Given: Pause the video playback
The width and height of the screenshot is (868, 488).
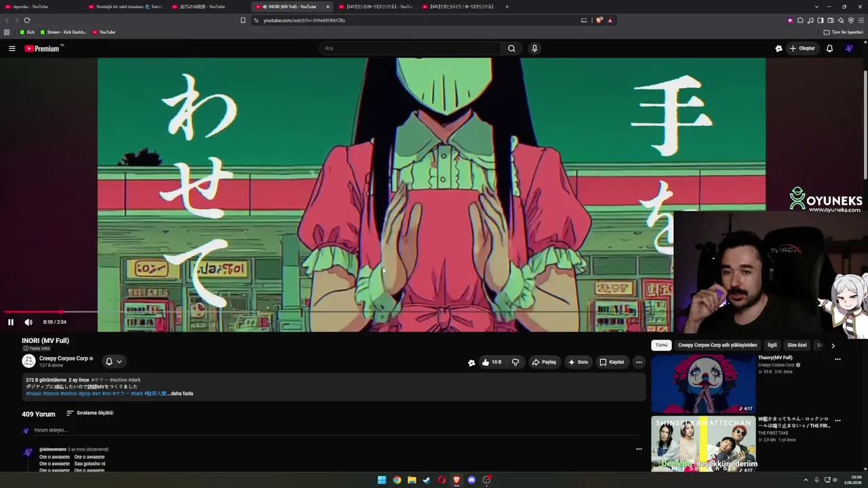Looking at the screenshot, I should pyautogui.click(x=10, y=322).
